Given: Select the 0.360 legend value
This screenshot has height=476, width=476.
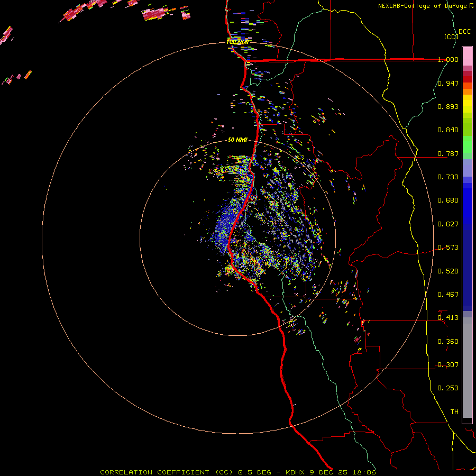Looking at the screenshot, I should pos(448,341).
